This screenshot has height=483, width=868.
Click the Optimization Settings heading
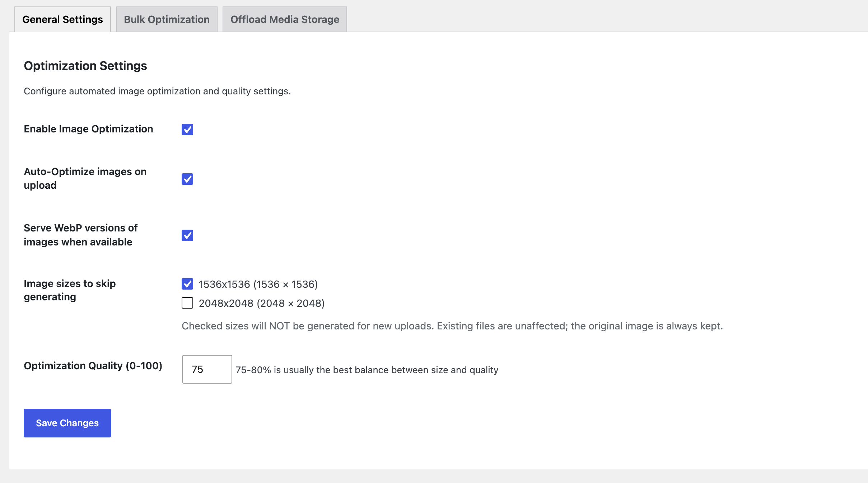tap(85, 66)
